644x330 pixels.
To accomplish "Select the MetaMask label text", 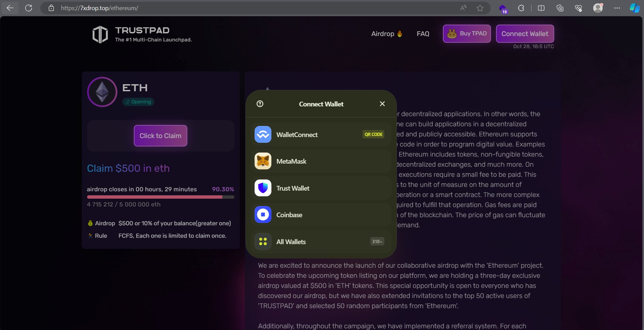I will [291, 161].
